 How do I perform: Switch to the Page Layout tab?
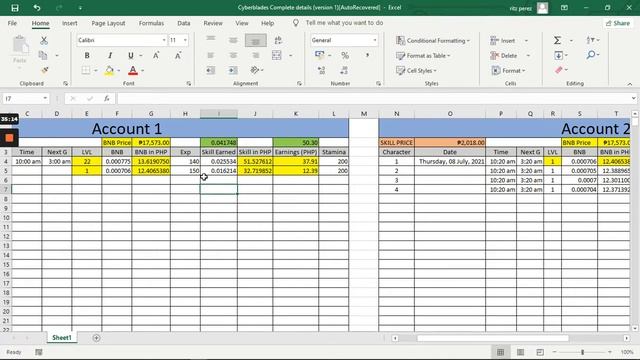(108, 23)
